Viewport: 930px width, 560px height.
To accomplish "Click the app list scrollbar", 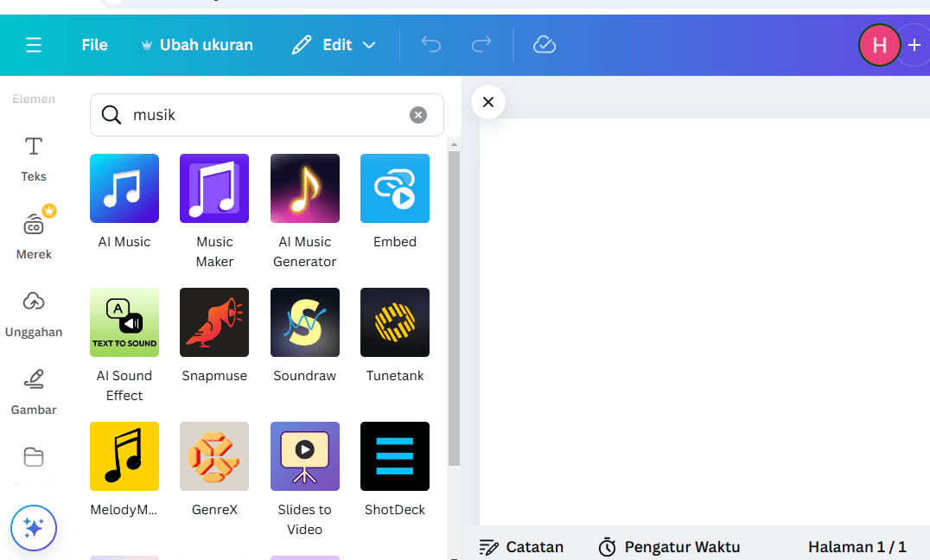I will [455, 309].
